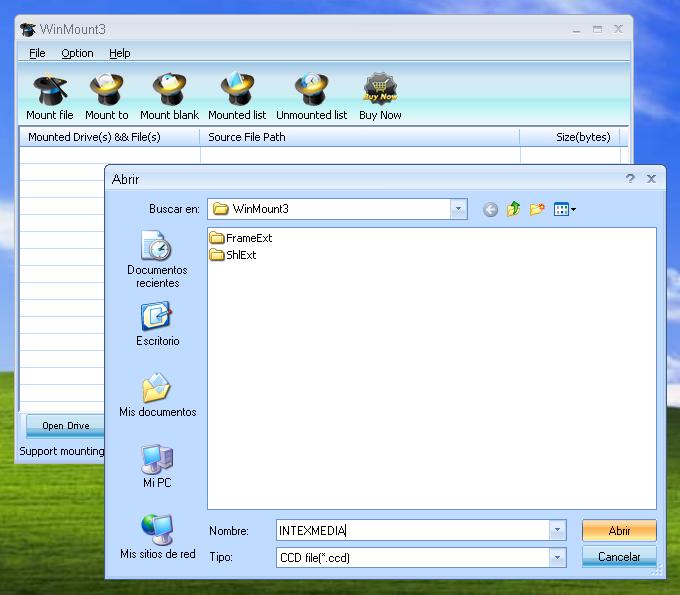Click the Buy Now cart icon
Viewport: 680px width, 595px height.
pyautogui.click(x=380, y=88)
